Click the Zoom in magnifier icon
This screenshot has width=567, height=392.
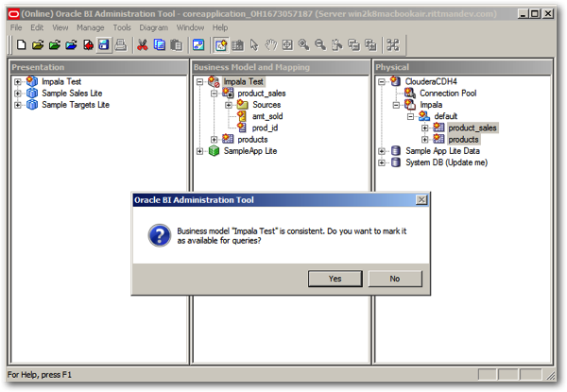pyautogui.click(x=303, y=45)
